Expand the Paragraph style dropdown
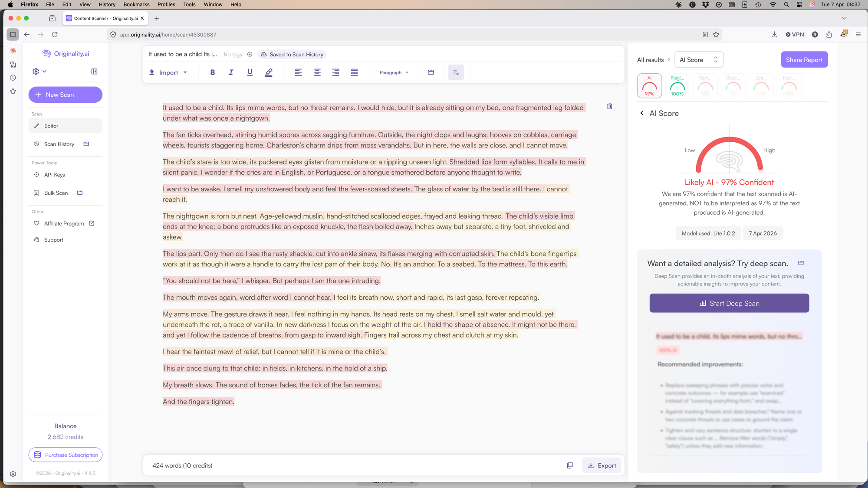Image resolution: width=868 pixels, height=488 pixels. 394,72
